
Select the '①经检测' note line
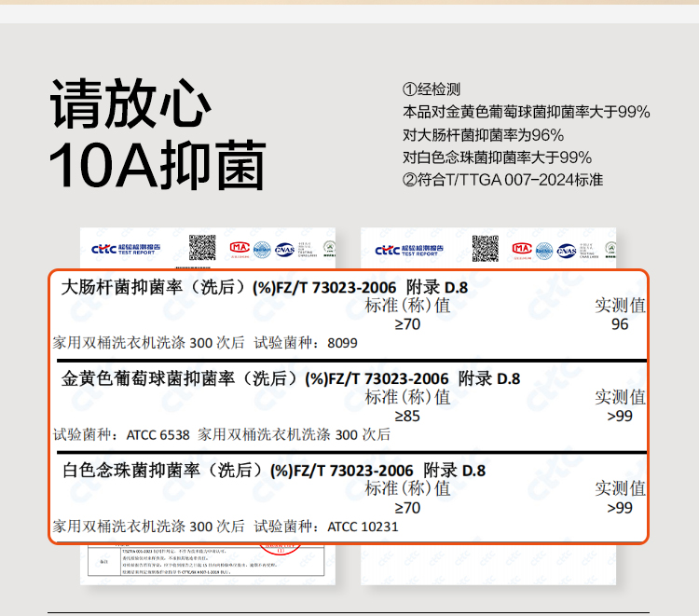coord(432,89)
